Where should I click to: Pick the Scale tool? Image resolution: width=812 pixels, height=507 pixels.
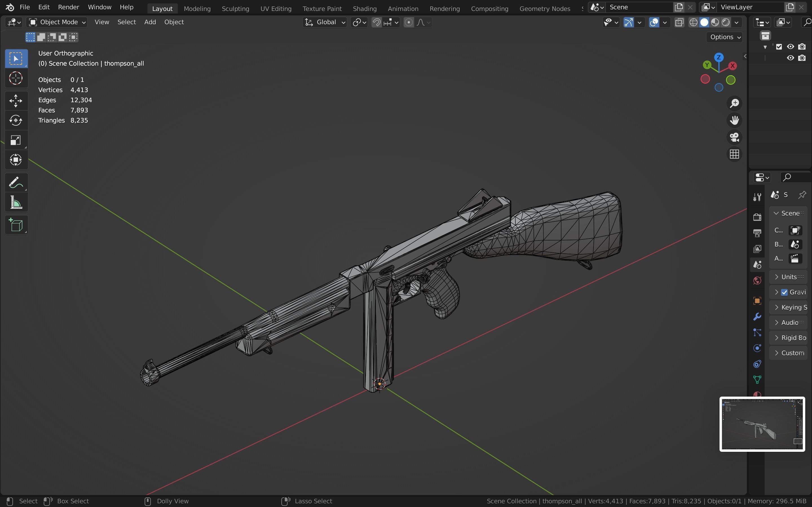(16, 140)
